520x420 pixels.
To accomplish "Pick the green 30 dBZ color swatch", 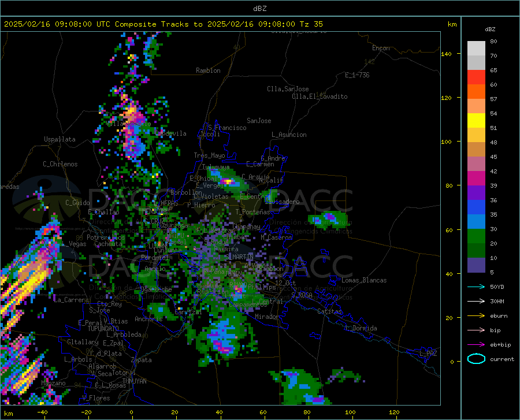I will (x=476, y=236).
